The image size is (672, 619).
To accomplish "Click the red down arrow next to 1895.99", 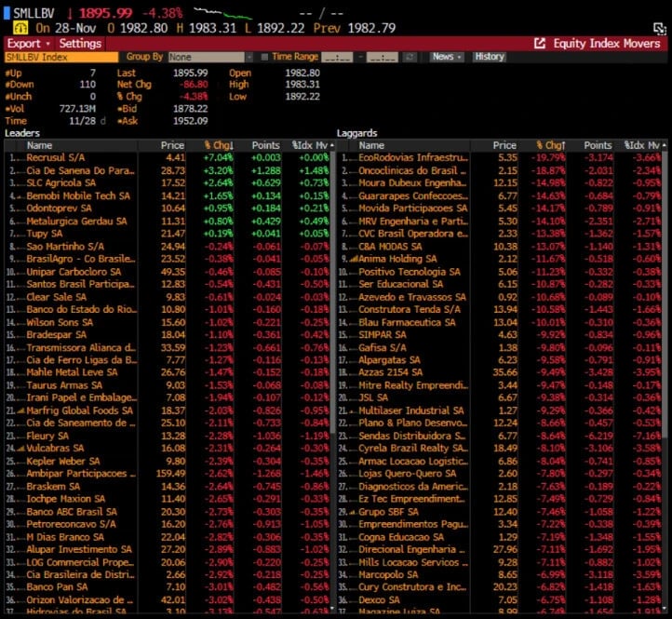I will click(x=70, y=13).
